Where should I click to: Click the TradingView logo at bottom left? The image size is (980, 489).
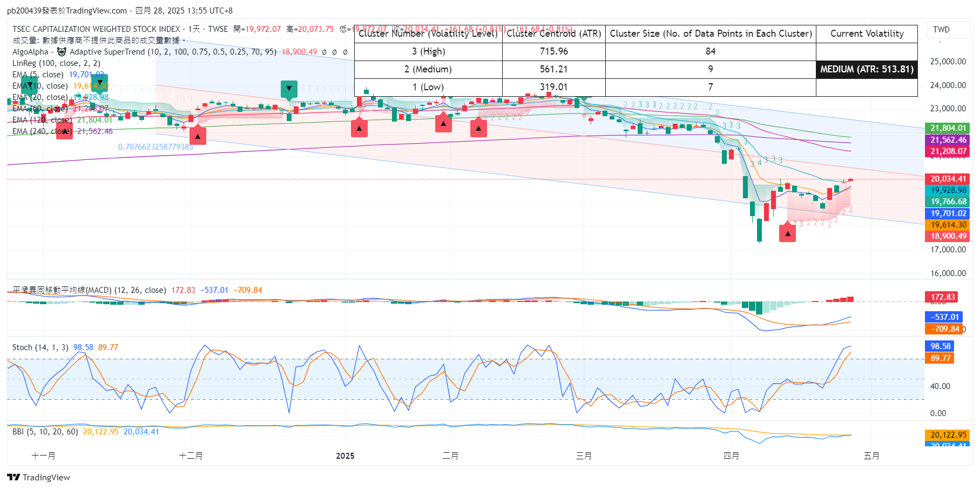tap(38, 477)
